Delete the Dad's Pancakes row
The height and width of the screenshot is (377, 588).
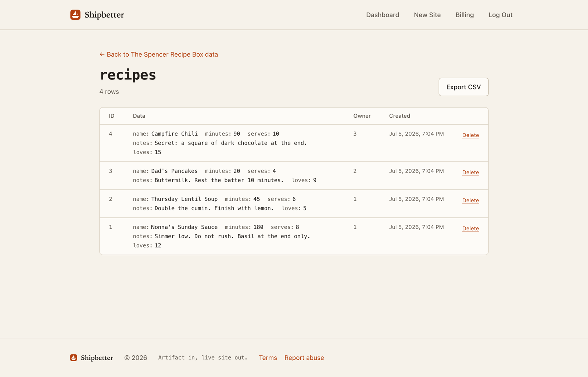coord(470,172)
